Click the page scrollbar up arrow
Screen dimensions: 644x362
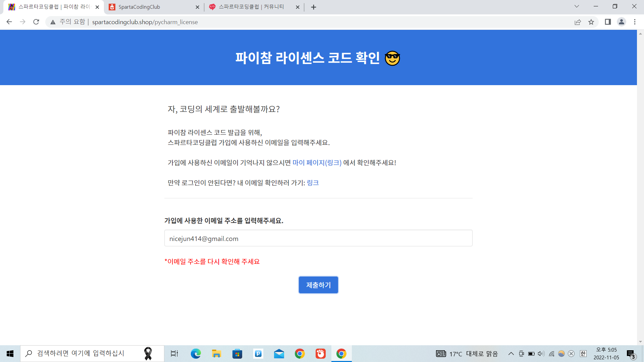point(640,34)
